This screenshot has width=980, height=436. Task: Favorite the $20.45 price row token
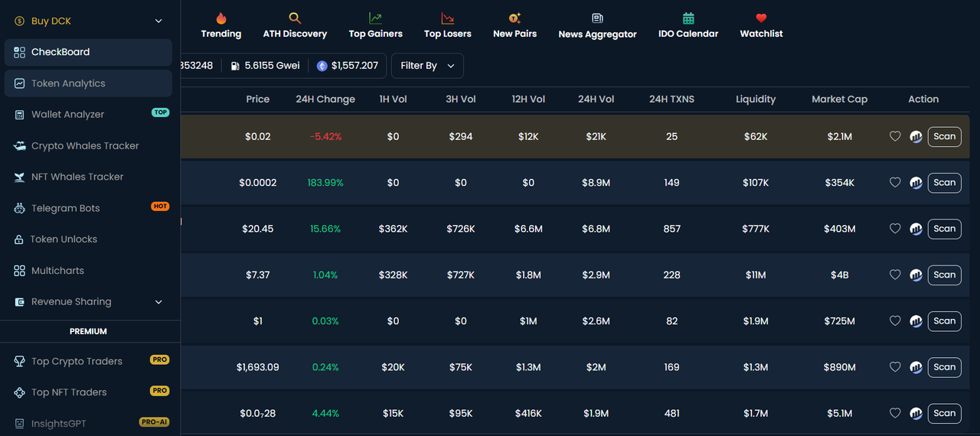click(x=895, y=229)
